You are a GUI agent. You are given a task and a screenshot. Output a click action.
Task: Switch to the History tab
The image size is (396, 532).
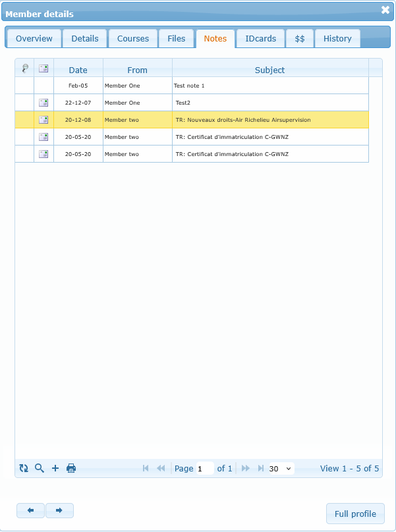pyautogui.click(x=337, y=39)
